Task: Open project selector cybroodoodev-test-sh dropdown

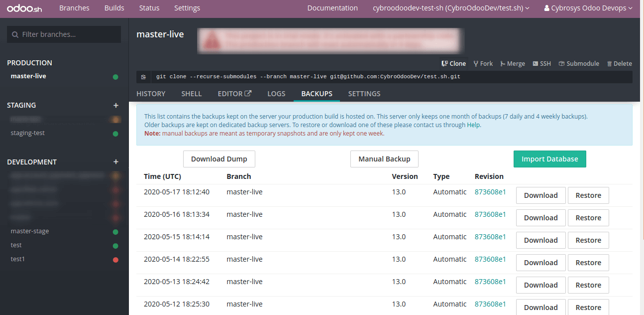Action: click(x=451, y=8)
